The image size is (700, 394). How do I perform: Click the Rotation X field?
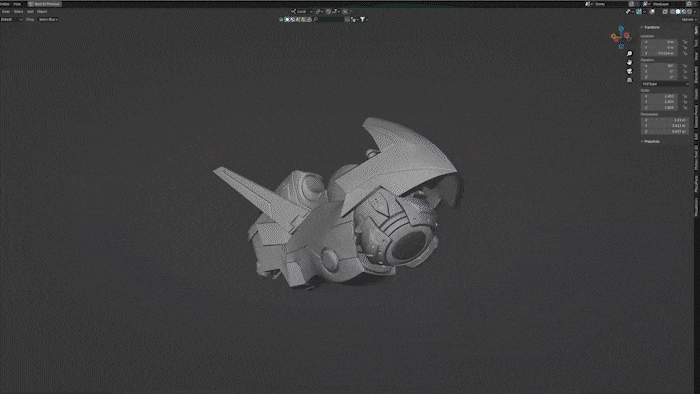click(x=659, y=66)
